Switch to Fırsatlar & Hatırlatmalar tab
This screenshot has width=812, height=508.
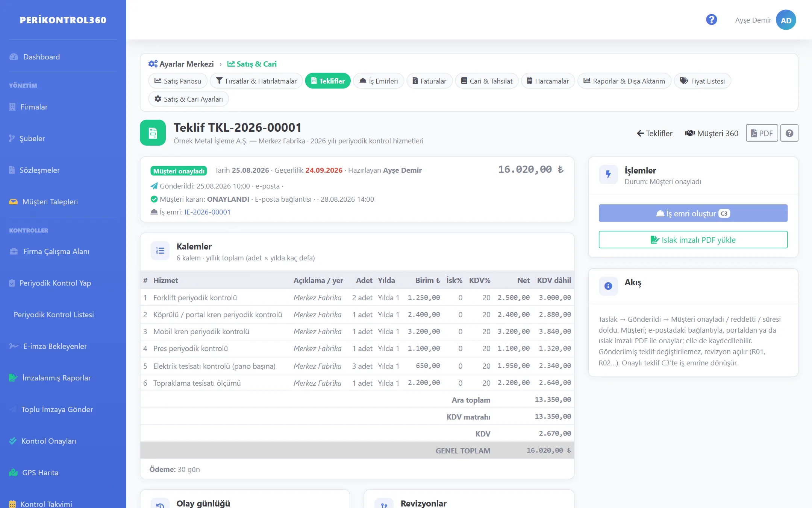(x=256, y=81)
